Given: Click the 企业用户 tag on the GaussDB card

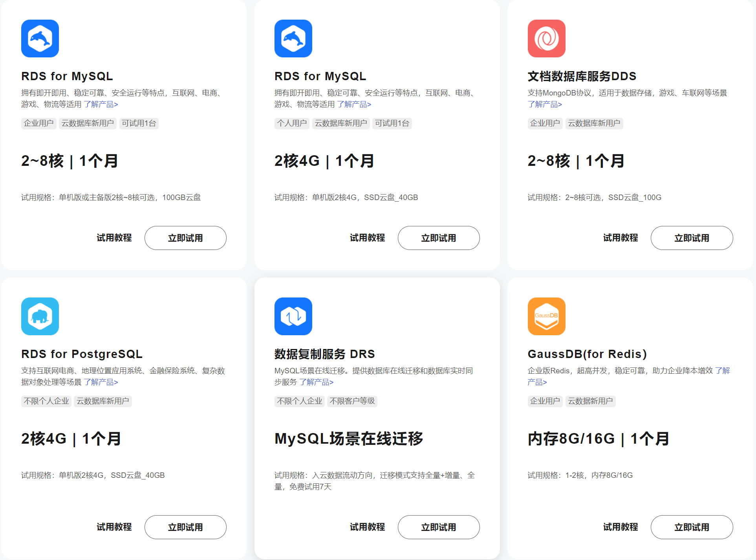Looking at the screenshot, I should tap(545, 401).
